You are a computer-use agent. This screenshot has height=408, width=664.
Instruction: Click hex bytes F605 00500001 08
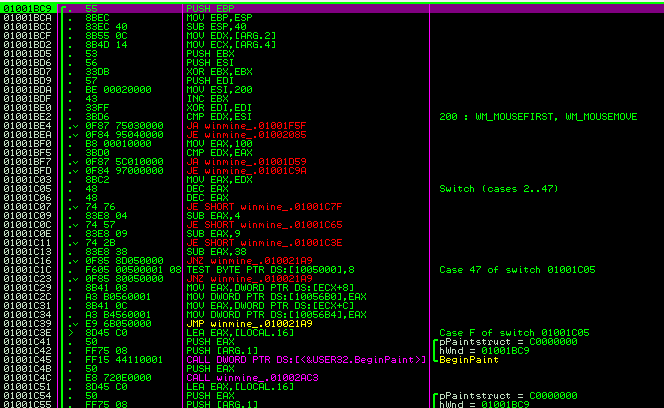point(133,269)
